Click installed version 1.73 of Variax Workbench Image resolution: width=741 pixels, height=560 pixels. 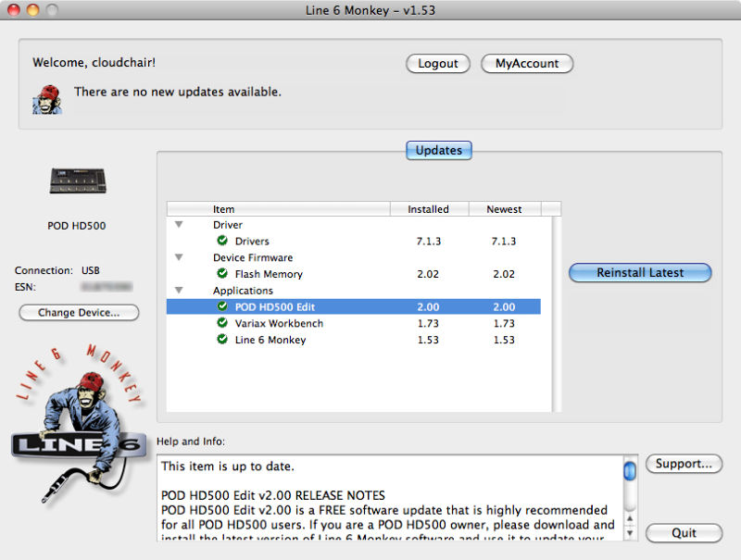(428, 323)
